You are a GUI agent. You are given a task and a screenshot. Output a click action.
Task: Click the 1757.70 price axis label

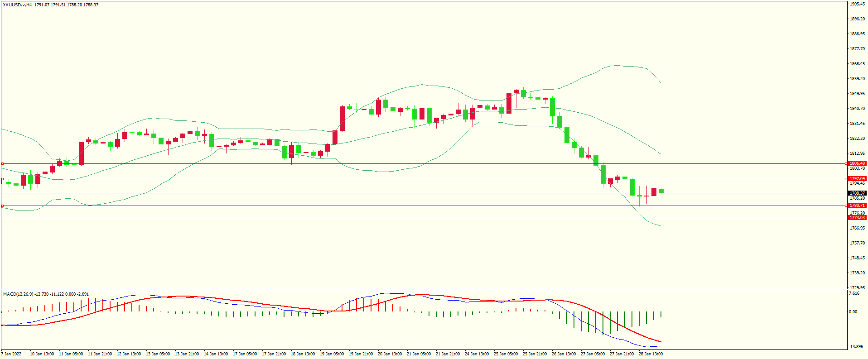coord(858,243)
